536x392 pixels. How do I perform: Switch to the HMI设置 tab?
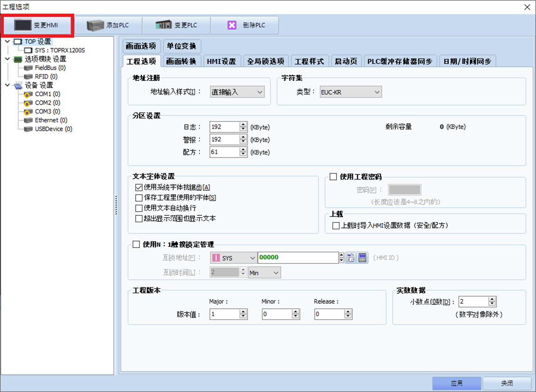221,61
